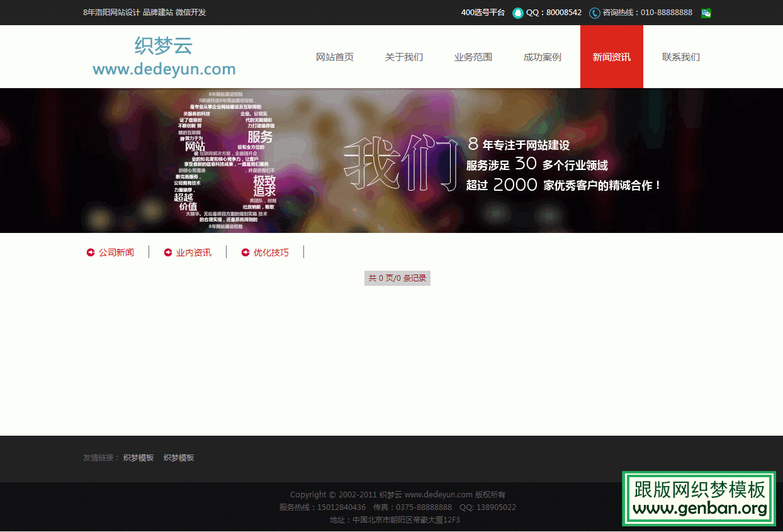Open the 公司新闻 category link
Image resolution: width=783 pixels, height=532 pixels.
pyautogui.click(x=114, y=252)
